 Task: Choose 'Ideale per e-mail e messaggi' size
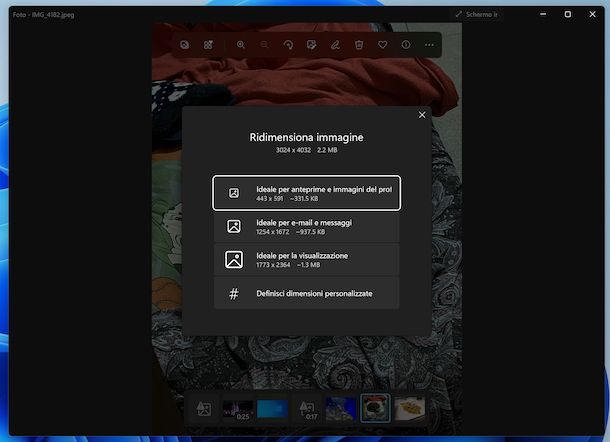point(306,226)
